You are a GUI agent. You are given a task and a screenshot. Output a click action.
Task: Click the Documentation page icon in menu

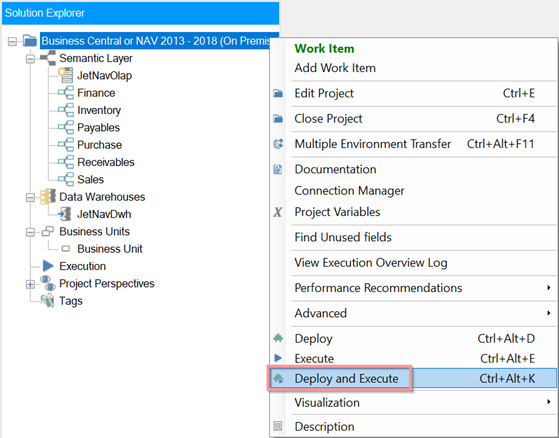[x=278, y=169]
